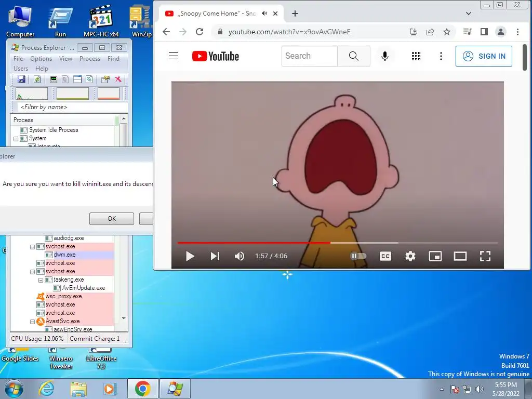The height and width of the screenshot is (399, 532).
Task: Click the red X Kill Process icon
Action: pos(118,79)
